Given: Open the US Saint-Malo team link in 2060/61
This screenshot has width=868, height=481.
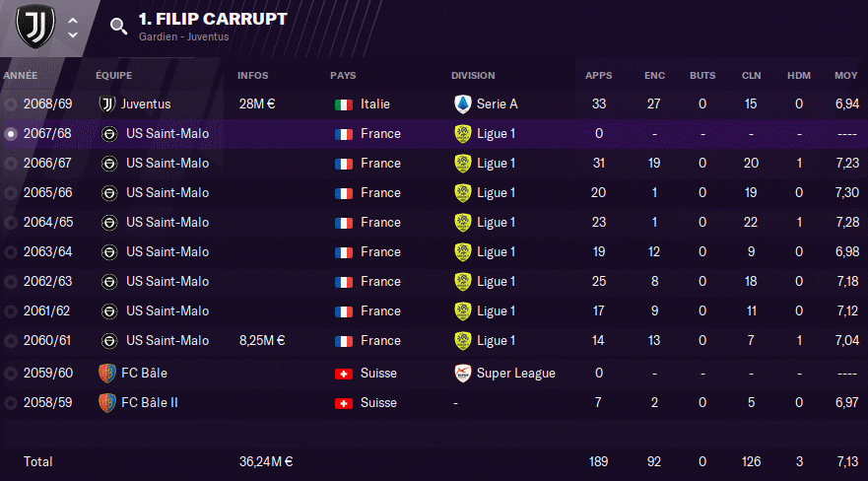Looking at the screenshot, I should 167,340.
